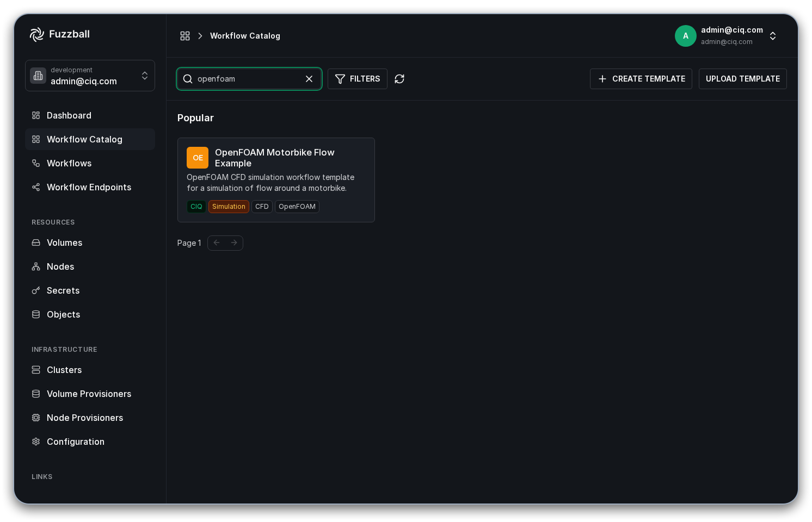Open Workflow Endpoints in sidebar
812x522 pixels.
(90, 187)
